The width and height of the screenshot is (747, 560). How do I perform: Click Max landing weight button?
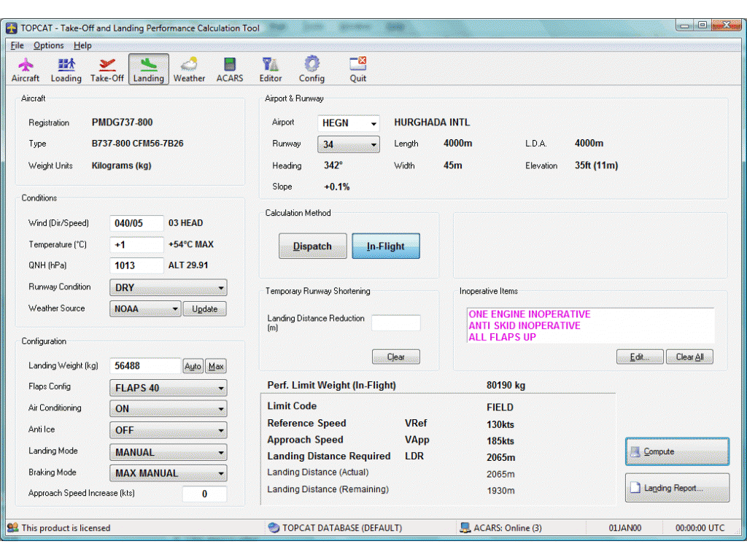pyautogui.click(x=216, y=366)
